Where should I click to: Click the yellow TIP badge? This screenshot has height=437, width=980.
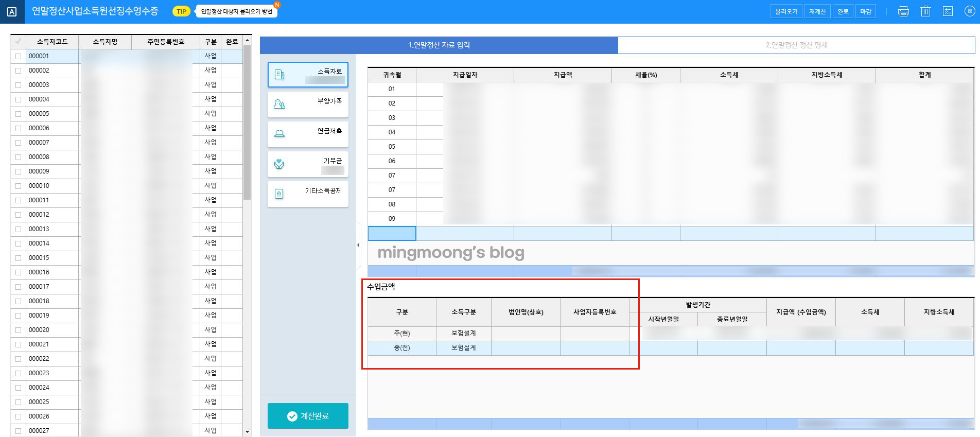(x=181, y=11)
